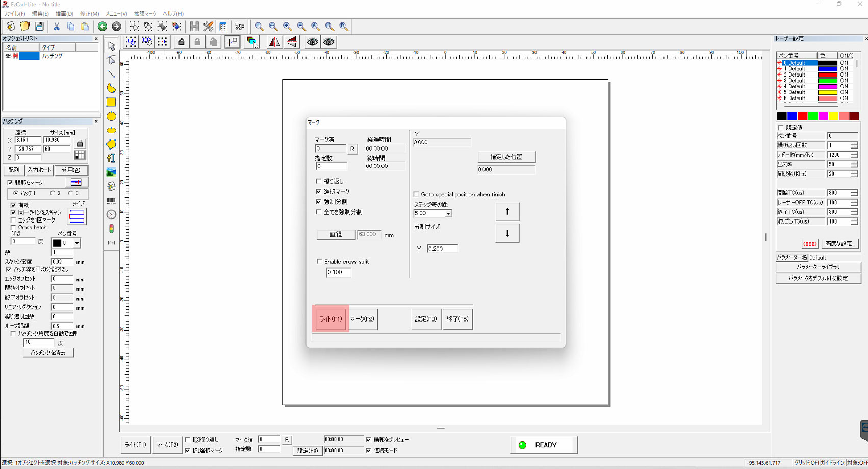This screenshot has height=469, width=868.
Task: Enable cross split checkbox
Action: coord(320,262)
